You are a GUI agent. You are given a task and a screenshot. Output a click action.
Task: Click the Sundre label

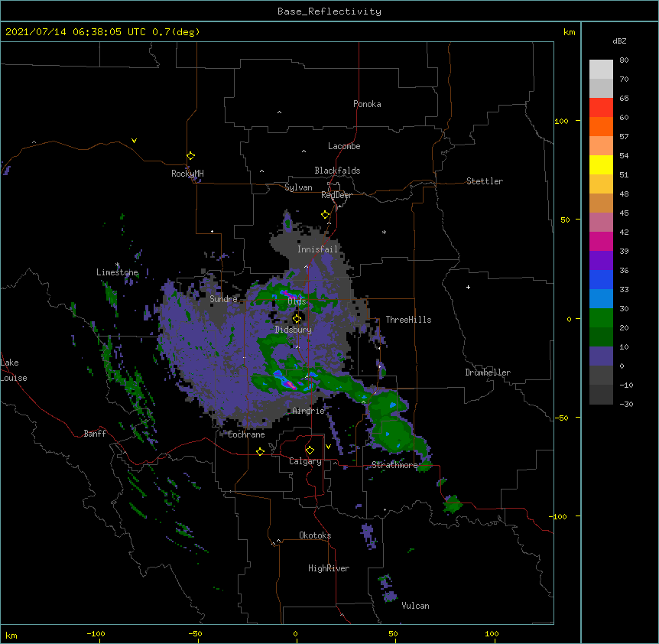click(223, 299)
